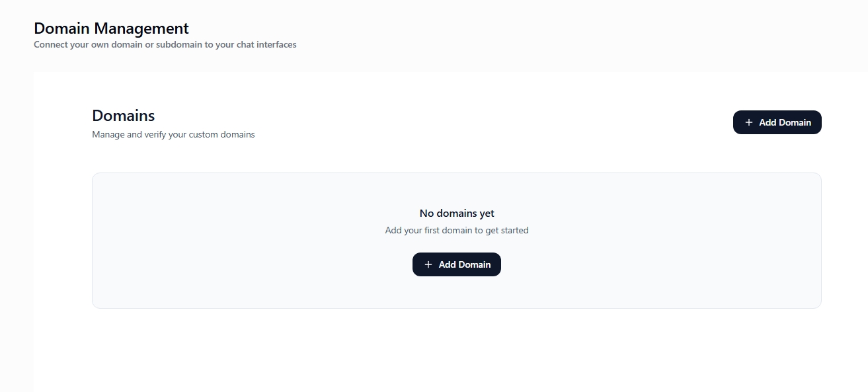
Task: Click the plus sign next to 'Add Domain' text top-right
Action: point(748,122)
